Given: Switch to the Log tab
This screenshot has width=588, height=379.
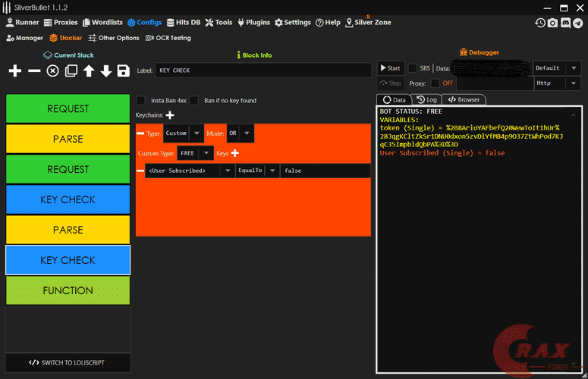Looking at the screenshot, I should pyautogui.click(x=427, y=99).
